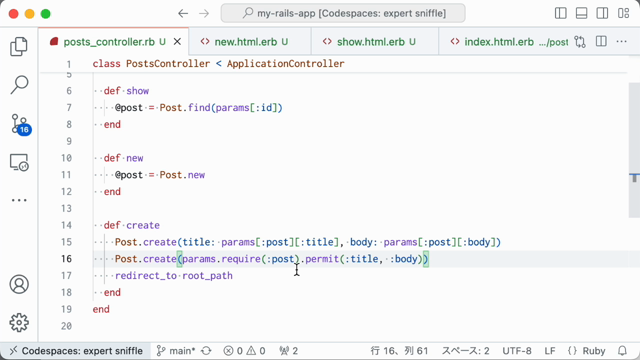
Task: Customize the editor layout
Action: [623, 13]
